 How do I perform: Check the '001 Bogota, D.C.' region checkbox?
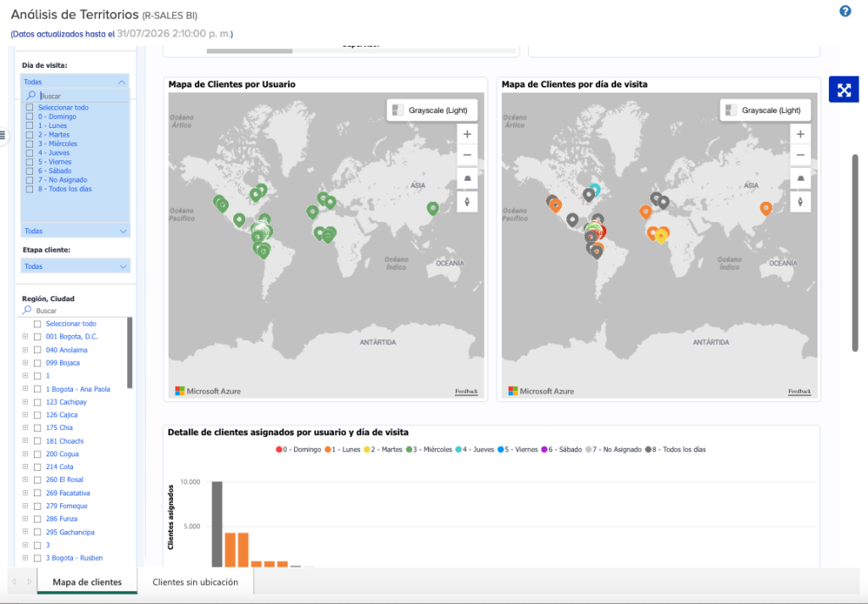click(37, 337)
